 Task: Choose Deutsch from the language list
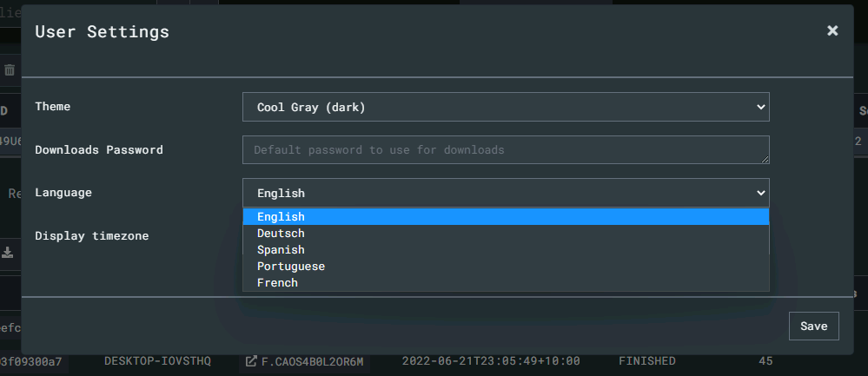pyautogui.click(x=506, y=234)
